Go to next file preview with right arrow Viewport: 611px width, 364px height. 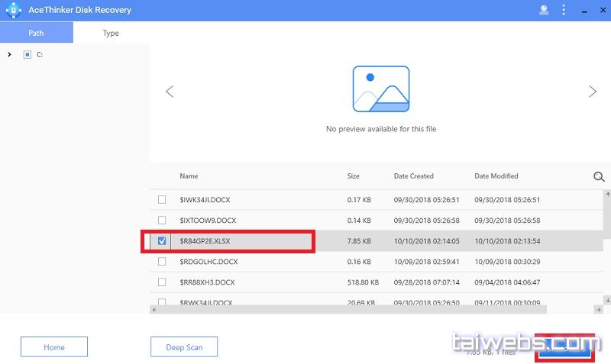click(592, 92)
